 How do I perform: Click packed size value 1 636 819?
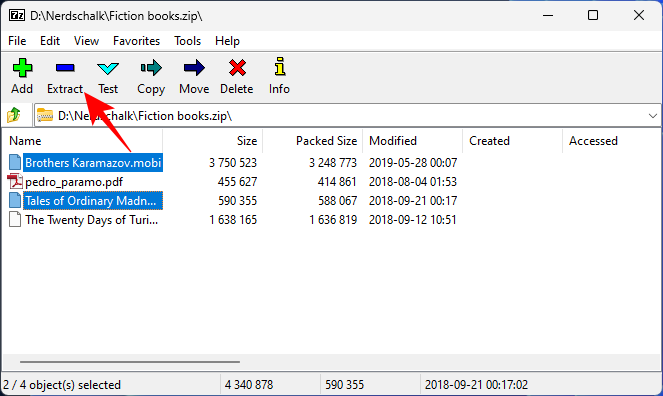333,220
